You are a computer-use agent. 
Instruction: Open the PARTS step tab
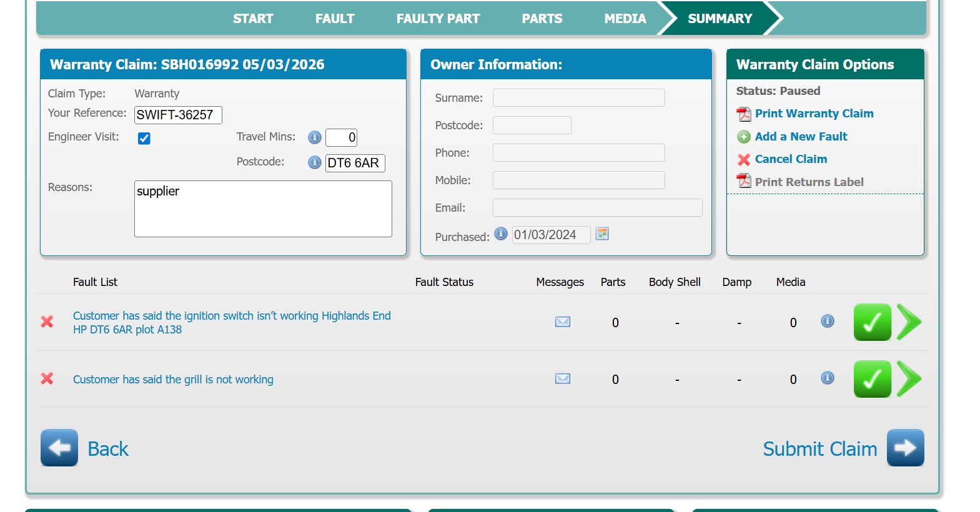point(542,19)
